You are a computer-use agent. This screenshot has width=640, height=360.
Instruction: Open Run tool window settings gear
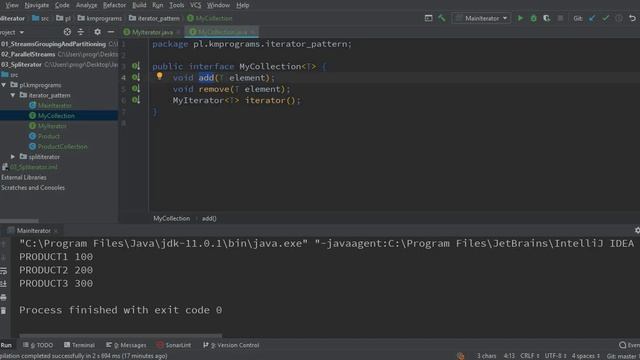pyautogui.click(x=637, y=231)
